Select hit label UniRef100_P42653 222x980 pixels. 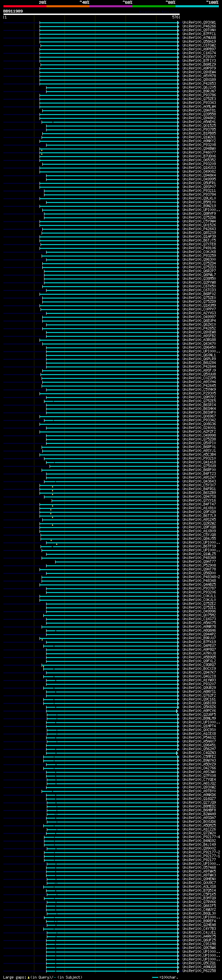coord(199,84)
